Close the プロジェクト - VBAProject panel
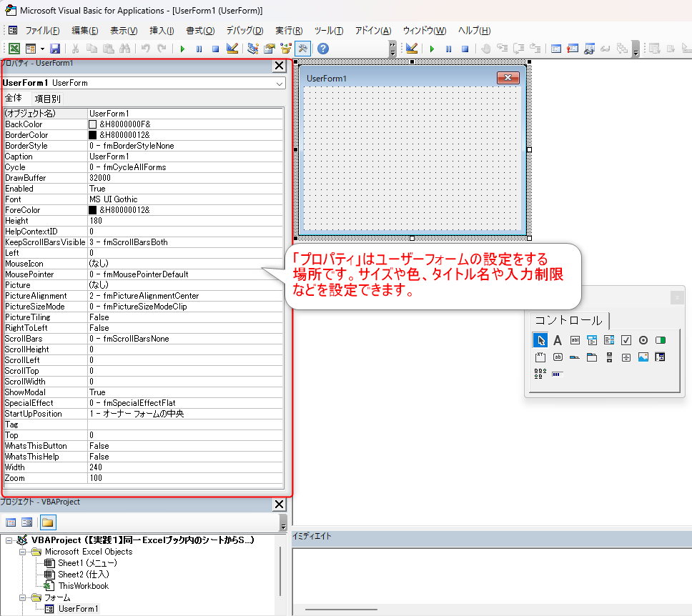Viewport: 692px width, 616px height. [279, 505]
